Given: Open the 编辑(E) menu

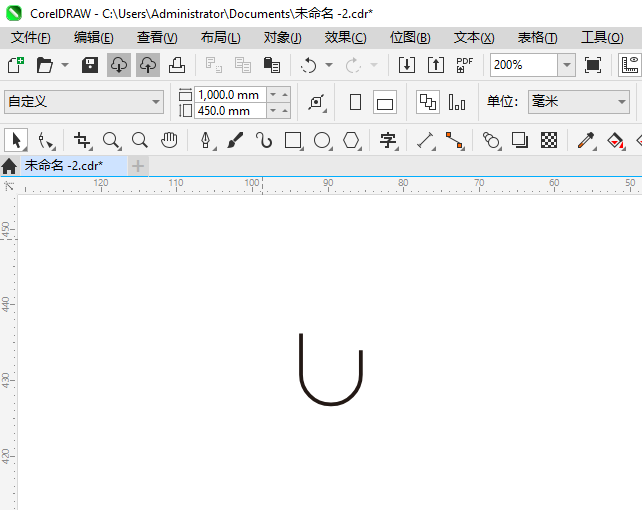Looking at the screenshot, I should (x=94, y=38).
